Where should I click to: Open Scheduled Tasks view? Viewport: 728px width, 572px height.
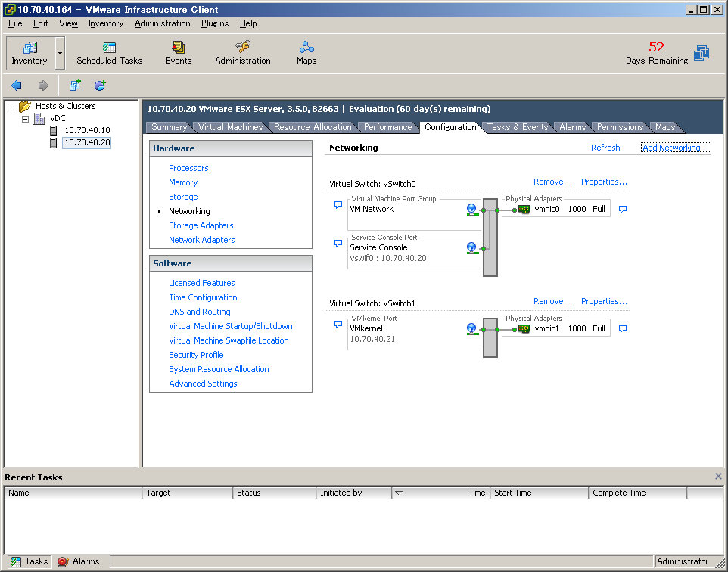pos(110,53)
